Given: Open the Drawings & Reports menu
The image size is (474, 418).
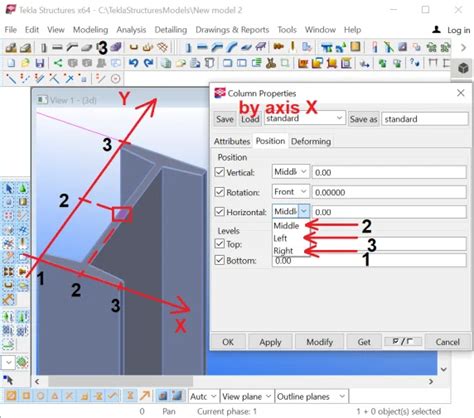Looking at the screenshot, I should coord(232,30).
